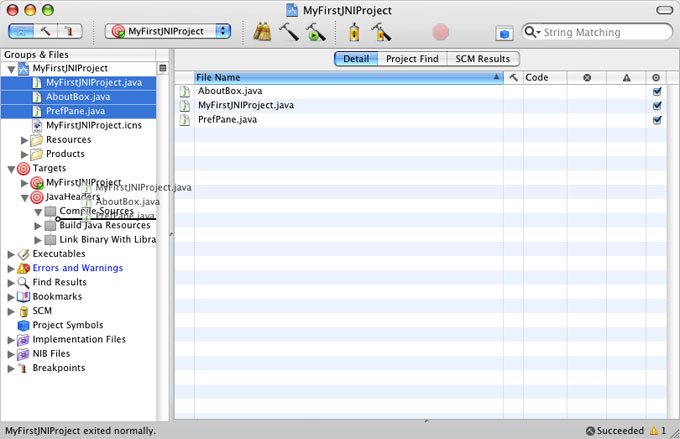Click the Executables icon in sidebar
The height and width of the screenshot is (439, 680).
click(23, 254)
